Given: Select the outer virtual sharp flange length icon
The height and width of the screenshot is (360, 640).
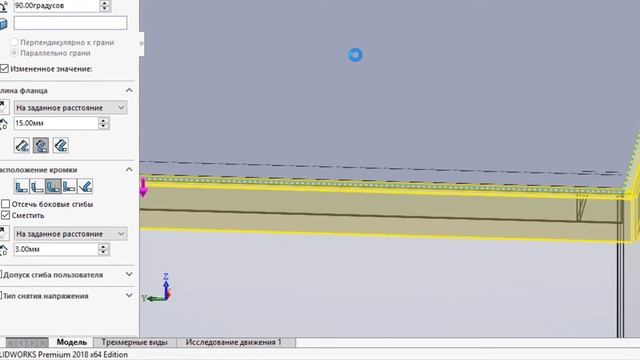Looking at the screenshot, I should coord(22,145).
